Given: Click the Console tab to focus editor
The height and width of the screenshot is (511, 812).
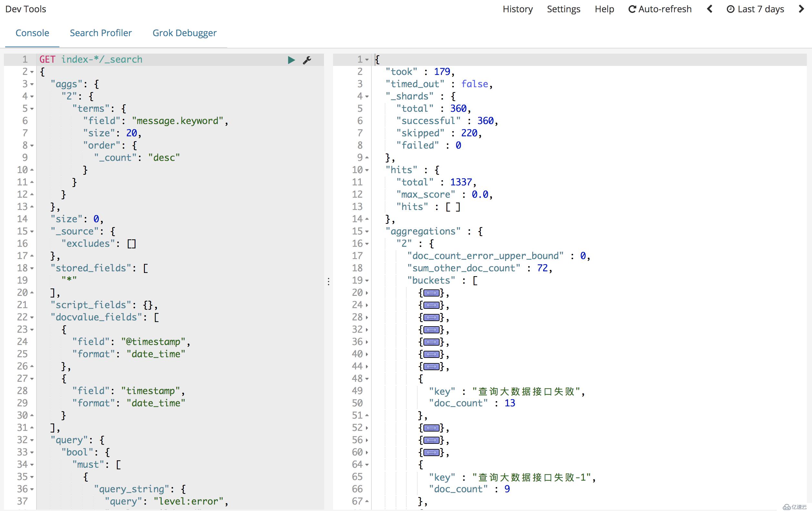Looking at the screenshot, I should [x=33, y=33].
